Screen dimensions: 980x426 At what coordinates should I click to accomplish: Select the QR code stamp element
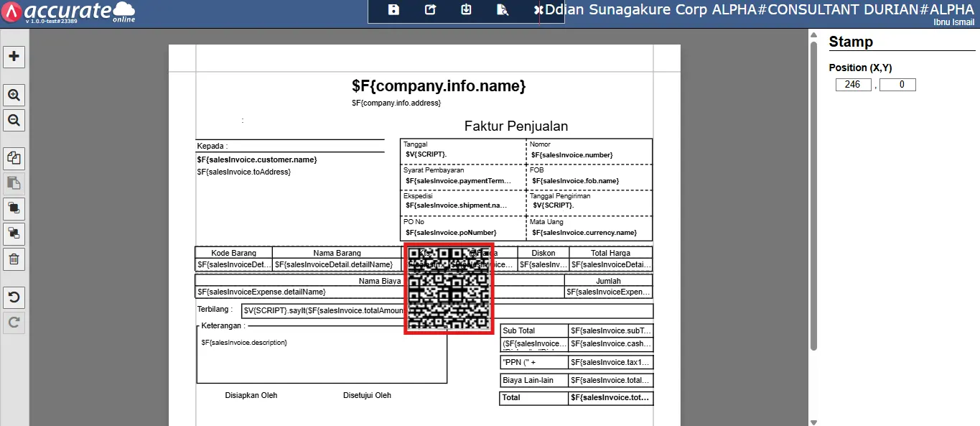[x=449, y=289]
